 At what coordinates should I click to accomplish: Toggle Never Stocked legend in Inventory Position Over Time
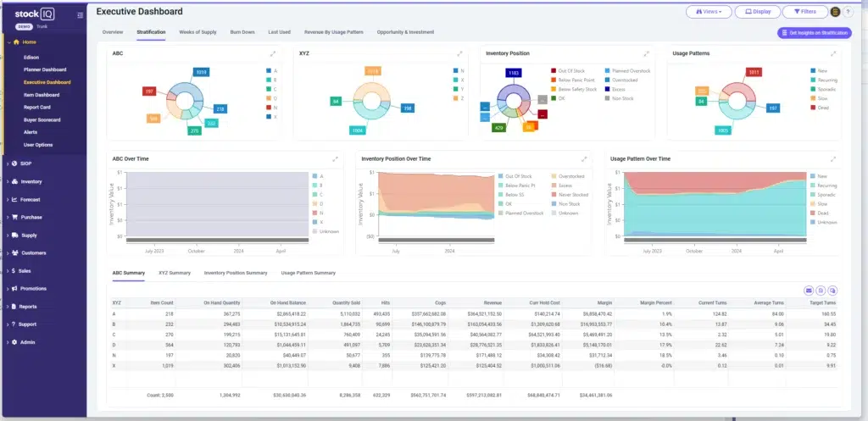pyautogui.click(x=569, y=195)
